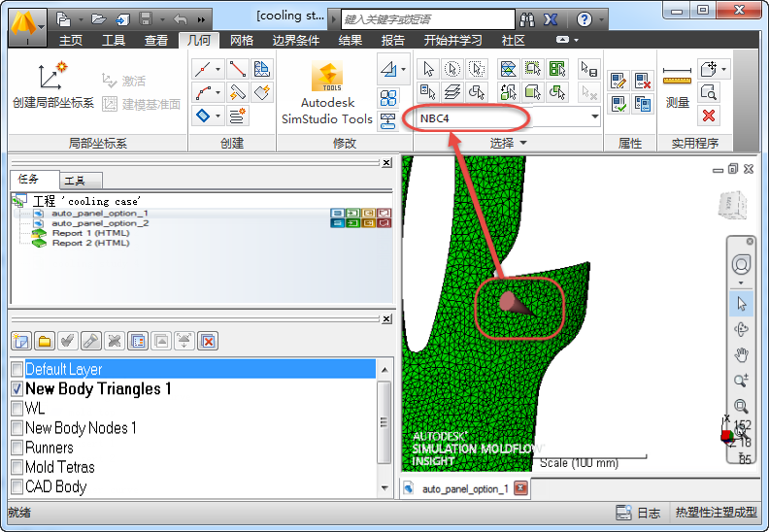Open the steering wheel navigation icon
The width and height of the screenshot is (769, 532).
pyautogui.click(x=741, y=265)
